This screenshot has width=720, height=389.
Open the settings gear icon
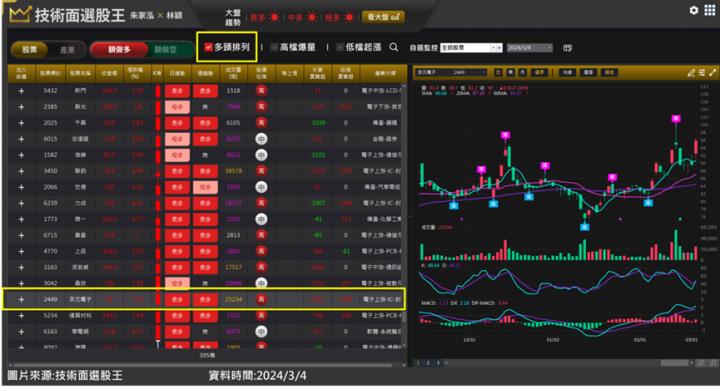[x=694, y=10]
